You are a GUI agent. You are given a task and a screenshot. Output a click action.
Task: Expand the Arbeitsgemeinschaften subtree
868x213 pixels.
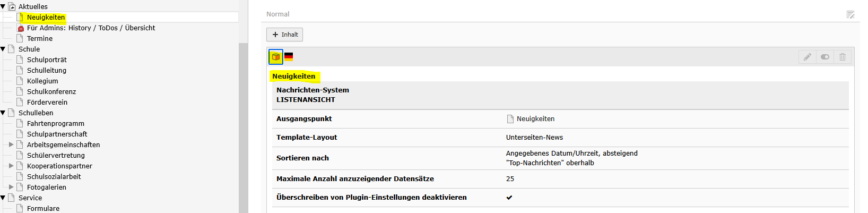(11, 144)
